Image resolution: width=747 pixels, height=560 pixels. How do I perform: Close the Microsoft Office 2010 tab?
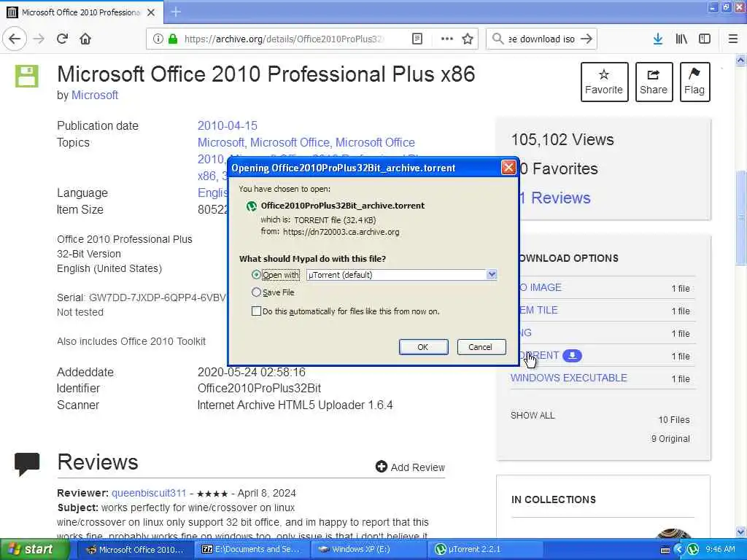coord(151,12)
